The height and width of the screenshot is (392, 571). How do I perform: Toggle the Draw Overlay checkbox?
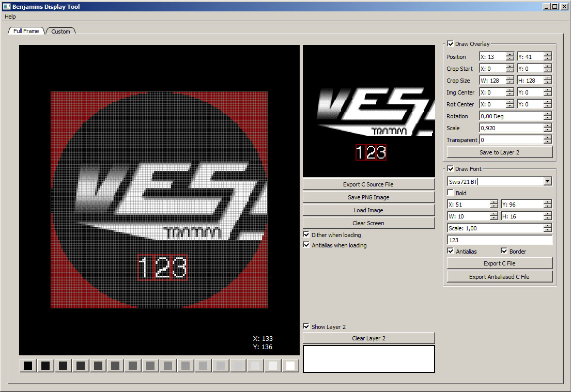450,43
